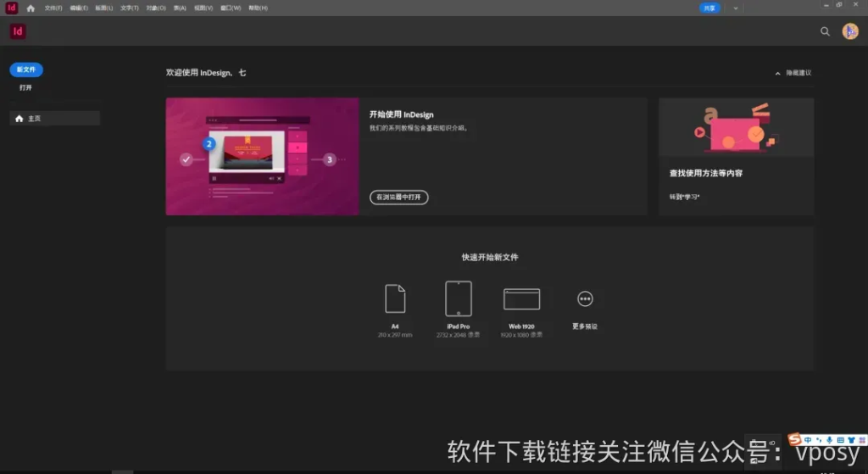Select the Web 1920 preset icon
The width and height of the screenshot is (868, 474).
click(521, 299)
